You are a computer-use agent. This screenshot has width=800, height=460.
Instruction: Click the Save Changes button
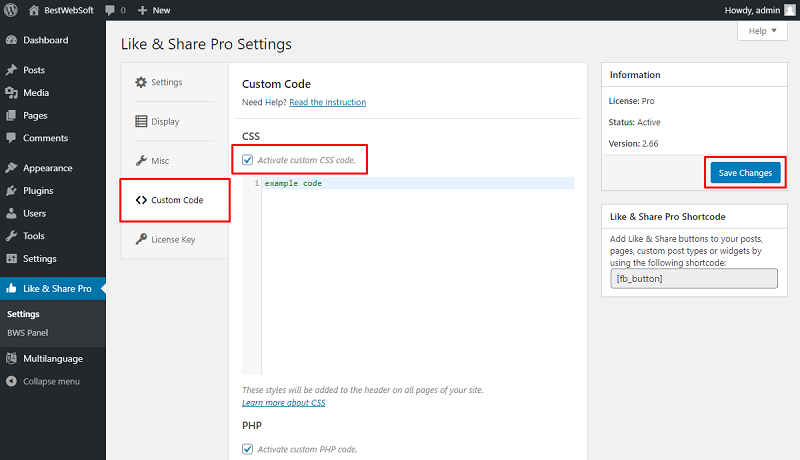pyautogui.click(x=745, y=173)
